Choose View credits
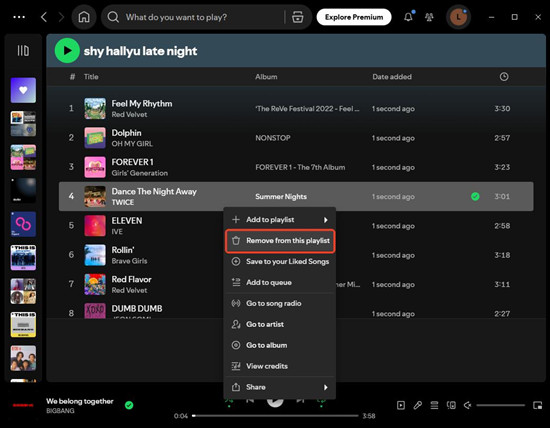550x428 pixels. tap(280, 366)
